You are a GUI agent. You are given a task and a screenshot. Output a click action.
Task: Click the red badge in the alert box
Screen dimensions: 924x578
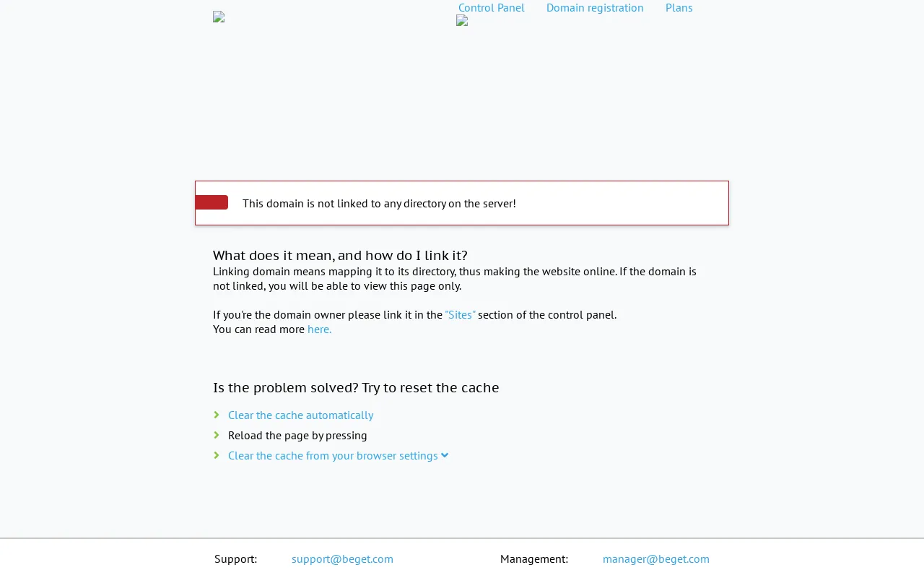click(x=212, y=202)
